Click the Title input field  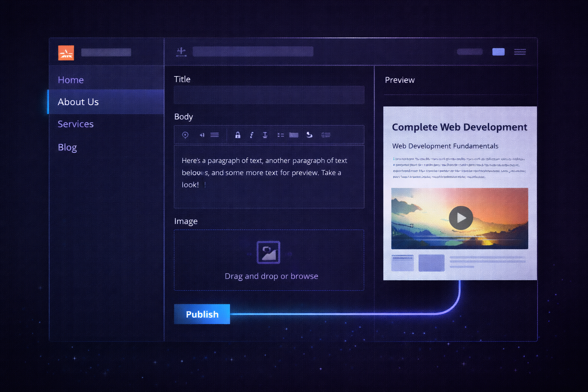pos(268,95)
